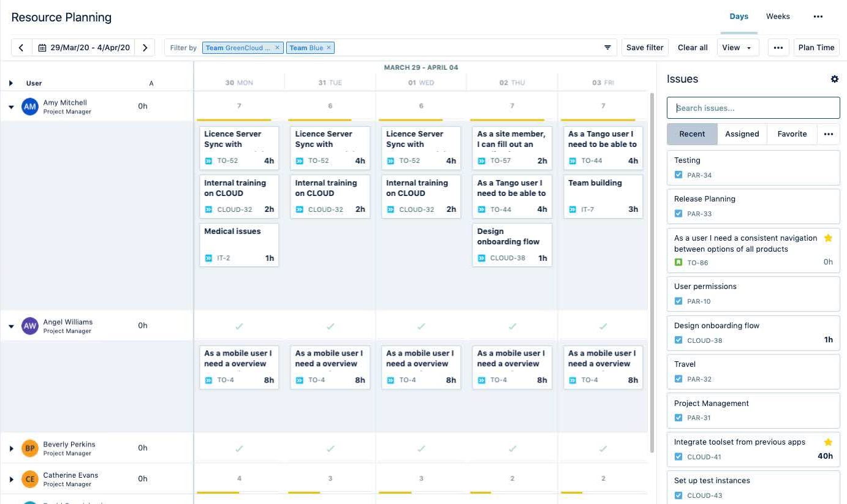The image size is (847, 504).
Task: Click the toolbar more options ellipsis
Action: [x=778, y=47]
